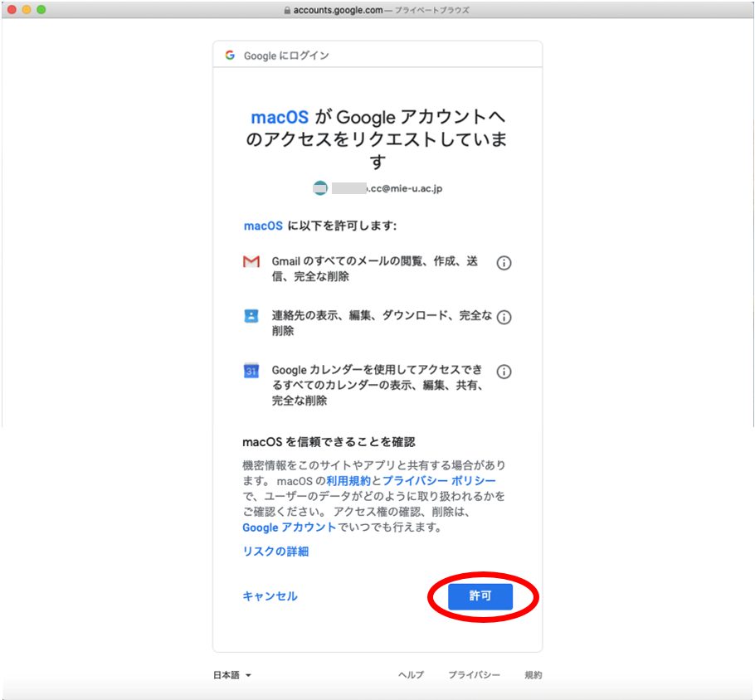Click the macOS を信頼できることを確認 heading
This screenshot has width=755, height=700.
coord(329,442)
